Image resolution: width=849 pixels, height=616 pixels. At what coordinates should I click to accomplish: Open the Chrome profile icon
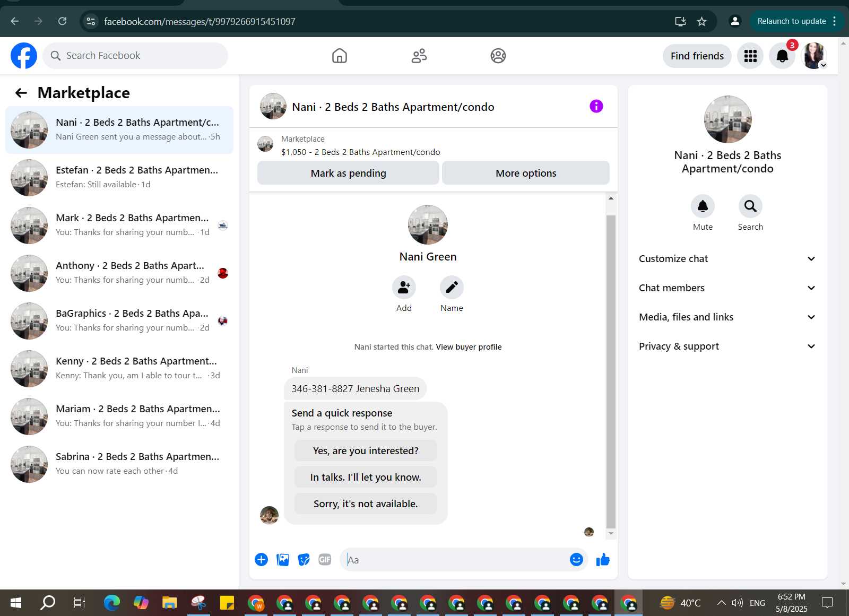coord(735,21)
